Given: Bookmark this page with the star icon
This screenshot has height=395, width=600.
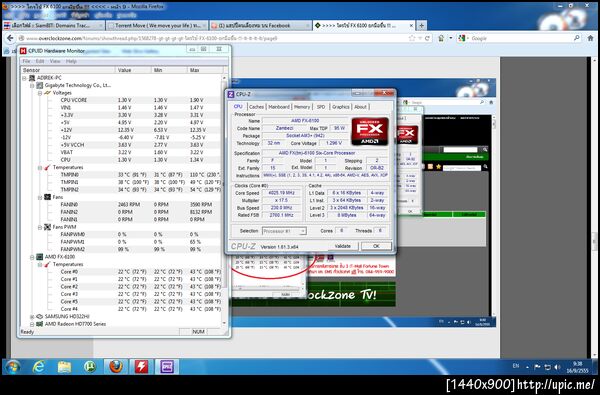Looking at the screenshot, I should coord(412,38).
